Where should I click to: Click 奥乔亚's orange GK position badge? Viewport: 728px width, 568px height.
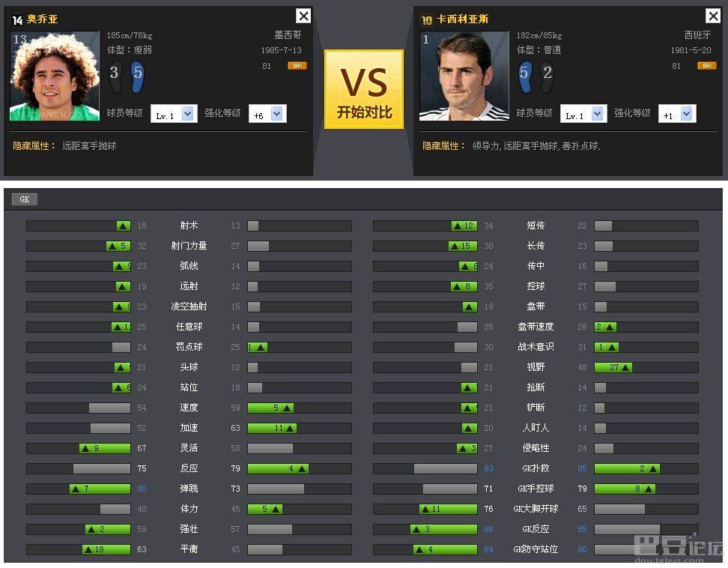coord(297,66)
